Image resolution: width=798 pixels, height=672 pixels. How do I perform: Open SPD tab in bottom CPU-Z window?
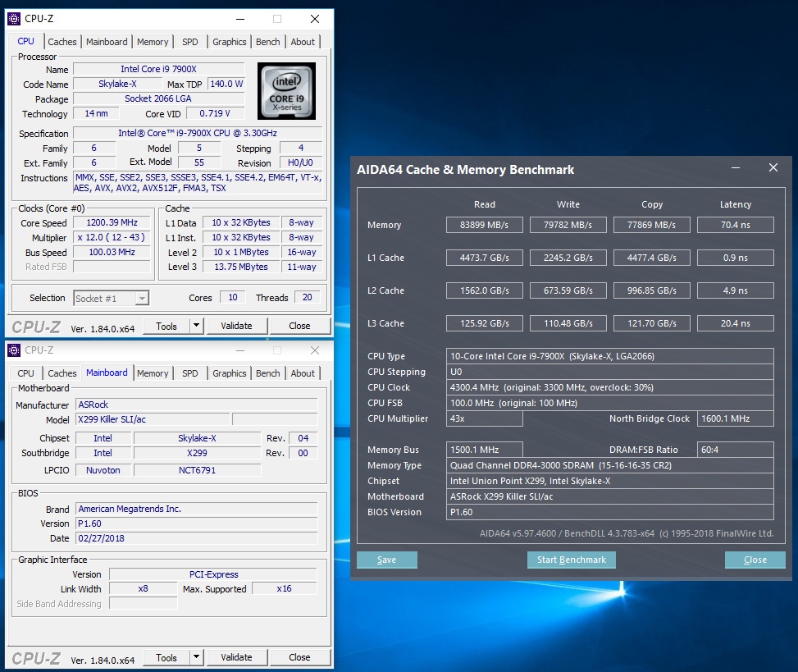[x=189, y=373]
